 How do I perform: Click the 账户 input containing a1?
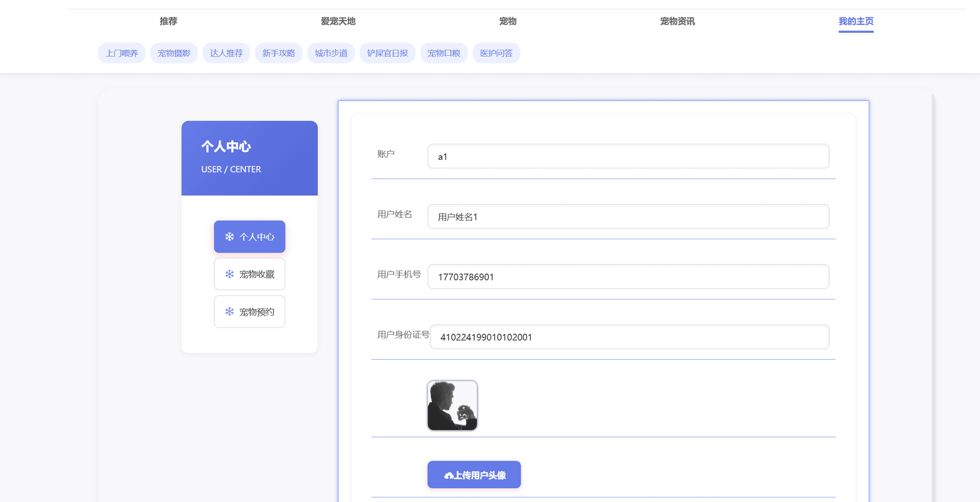628,156
